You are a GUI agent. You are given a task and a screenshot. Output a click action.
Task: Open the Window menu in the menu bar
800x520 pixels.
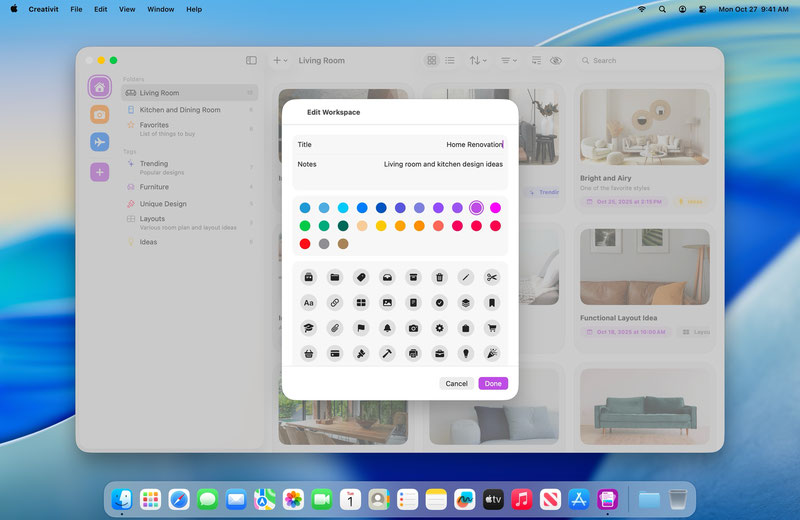click(160, 9)
